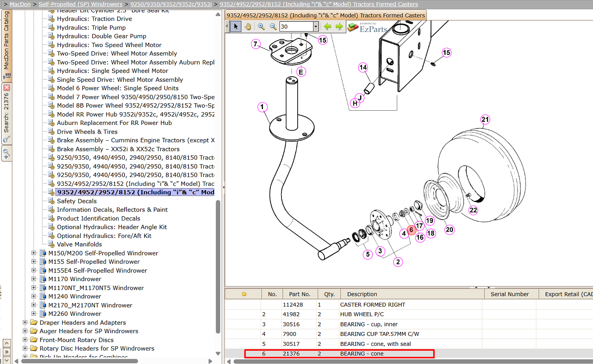Select Safety Decals tree item
593x364 pixels.
pos(77,201)
